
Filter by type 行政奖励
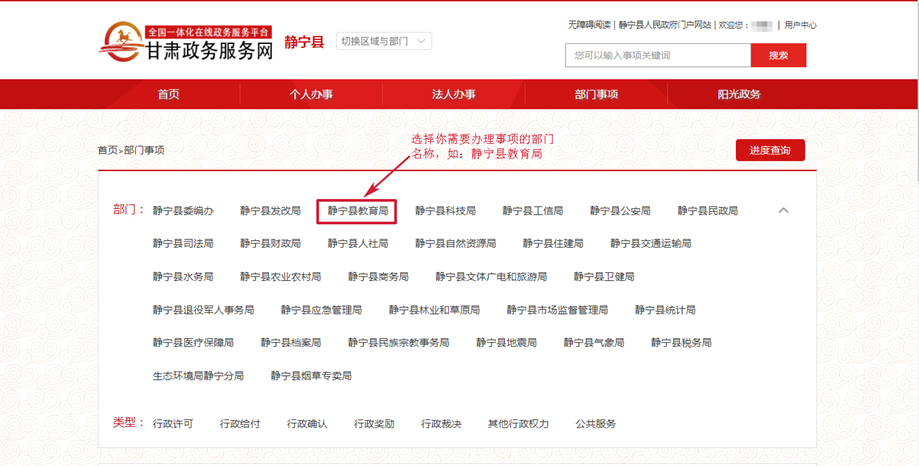[x=374, y=424]
